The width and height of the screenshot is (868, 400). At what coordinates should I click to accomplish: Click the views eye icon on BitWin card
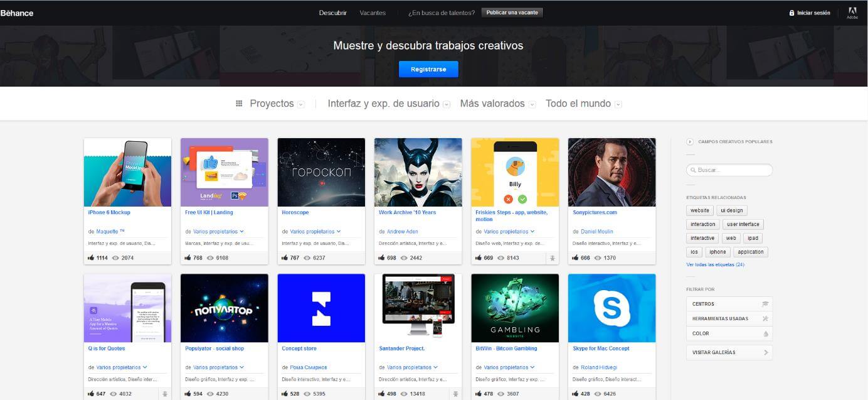500,394
